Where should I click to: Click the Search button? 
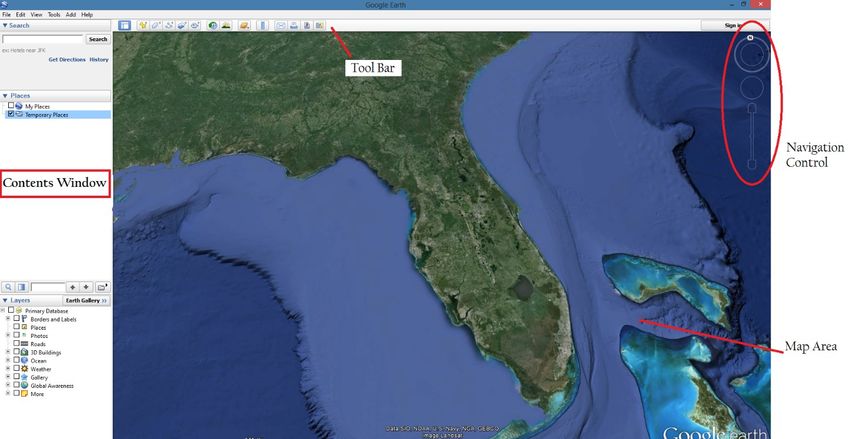[98, 39]
